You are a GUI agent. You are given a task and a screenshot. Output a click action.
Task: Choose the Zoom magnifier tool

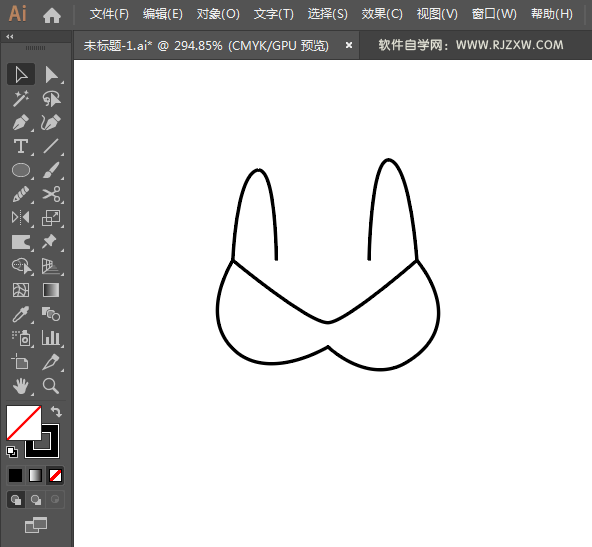(51, 386)
